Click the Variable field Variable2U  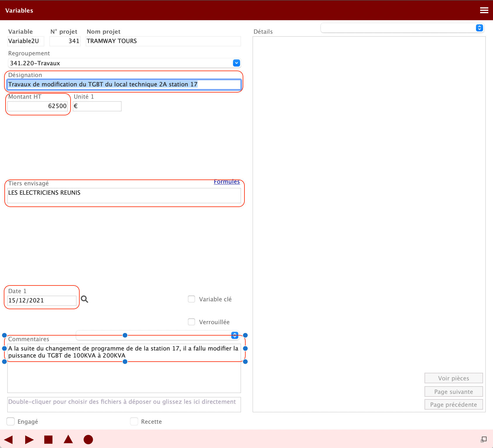[x=26, y=41]
